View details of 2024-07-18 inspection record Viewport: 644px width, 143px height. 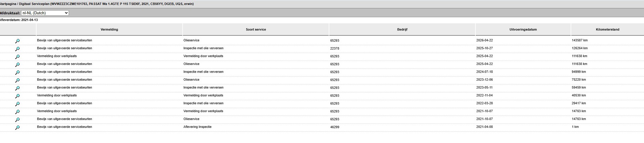(x=17, y=73)
